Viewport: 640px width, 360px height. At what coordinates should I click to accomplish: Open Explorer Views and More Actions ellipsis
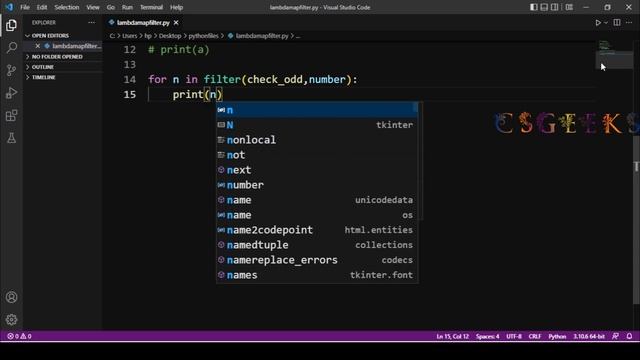(x=91, y=23)
